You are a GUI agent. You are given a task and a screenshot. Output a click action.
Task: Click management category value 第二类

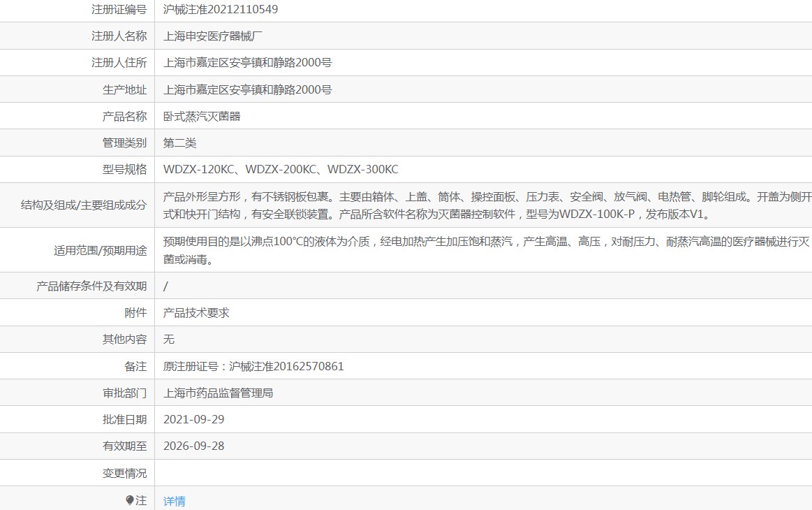tap(179, 143)
